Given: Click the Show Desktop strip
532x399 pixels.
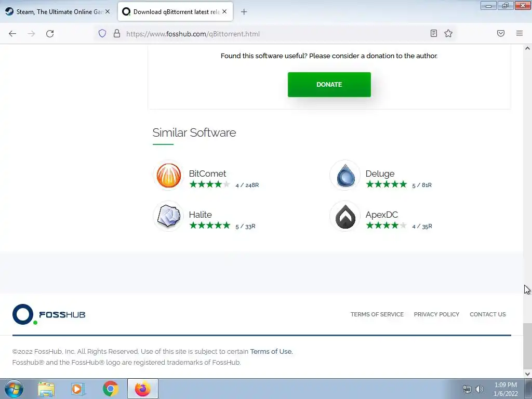Looking at the screenshot, I should 528,389.
